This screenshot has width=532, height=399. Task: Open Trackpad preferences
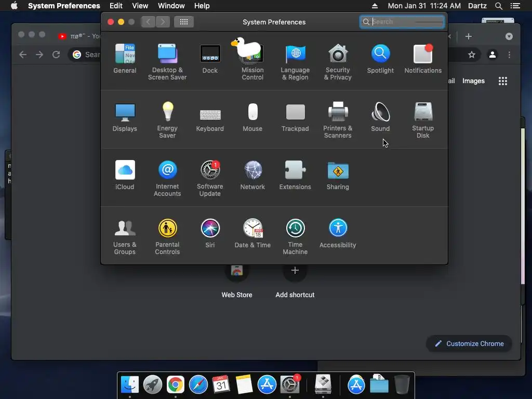coord(295,117)
